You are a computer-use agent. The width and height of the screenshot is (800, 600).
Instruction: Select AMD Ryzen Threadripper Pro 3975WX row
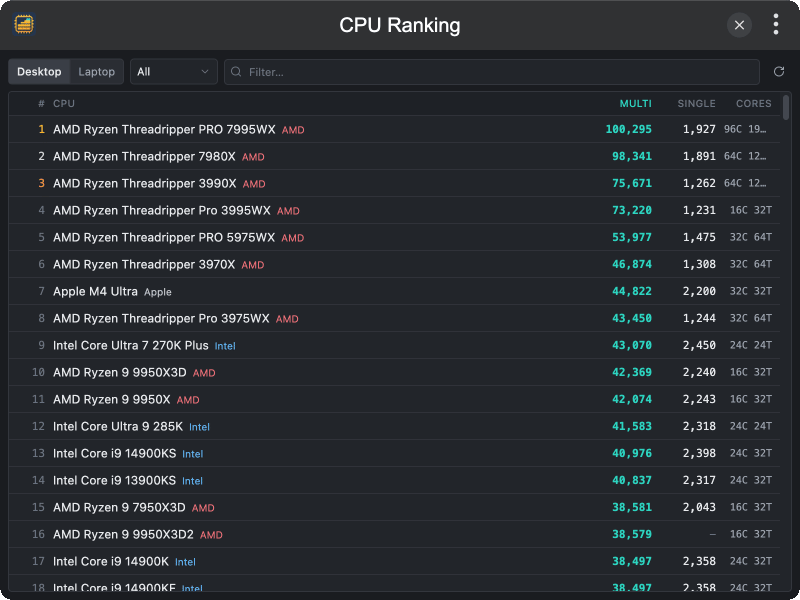click(394, 318)
